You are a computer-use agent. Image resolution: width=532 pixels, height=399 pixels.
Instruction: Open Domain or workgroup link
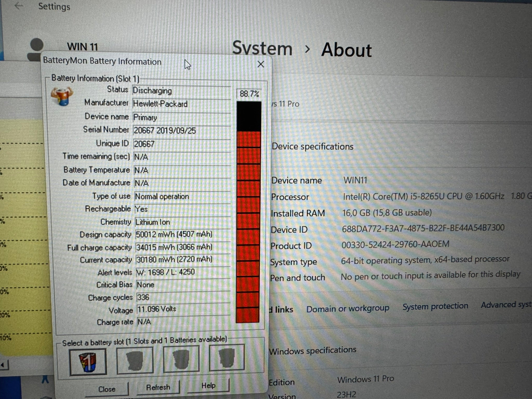(x=348, y=309)
